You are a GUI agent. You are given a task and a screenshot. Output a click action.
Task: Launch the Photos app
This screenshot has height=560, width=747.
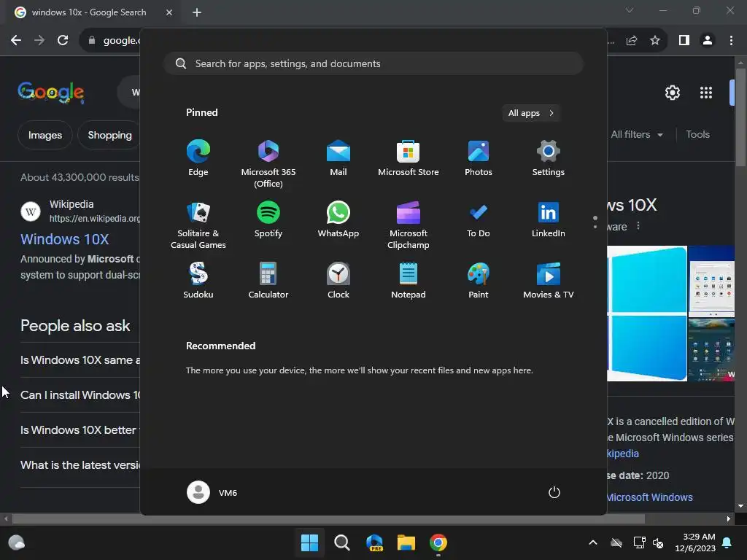pyautogui.click(x=479, y=158)
